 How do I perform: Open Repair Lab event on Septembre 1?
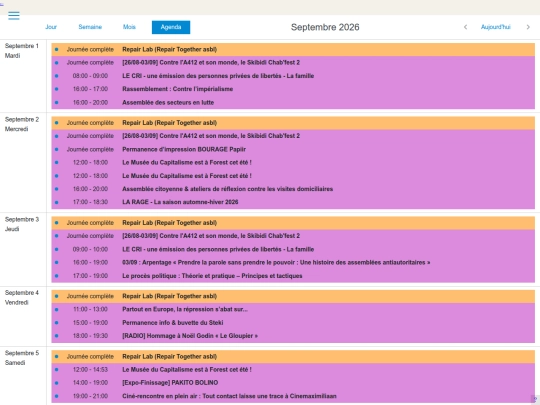(x=293, y=49)
